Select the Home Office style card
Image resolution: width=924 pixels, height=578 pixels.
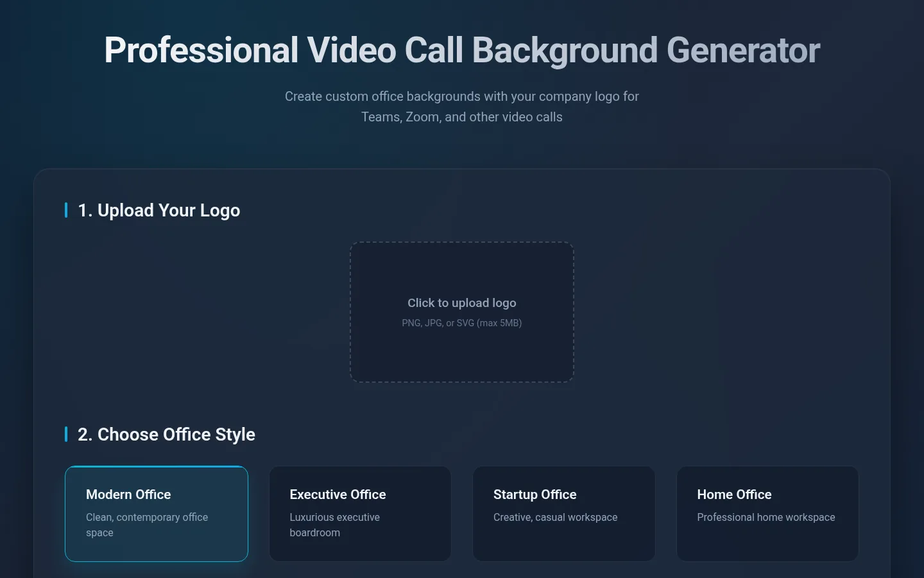point(767,514)
